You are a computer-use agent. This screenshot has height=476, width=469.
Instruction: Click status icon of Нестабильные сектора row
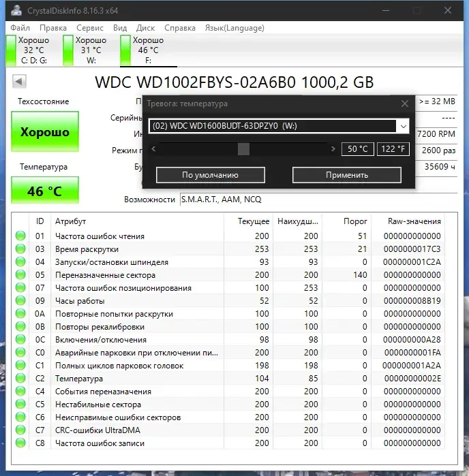pos(20,404)
